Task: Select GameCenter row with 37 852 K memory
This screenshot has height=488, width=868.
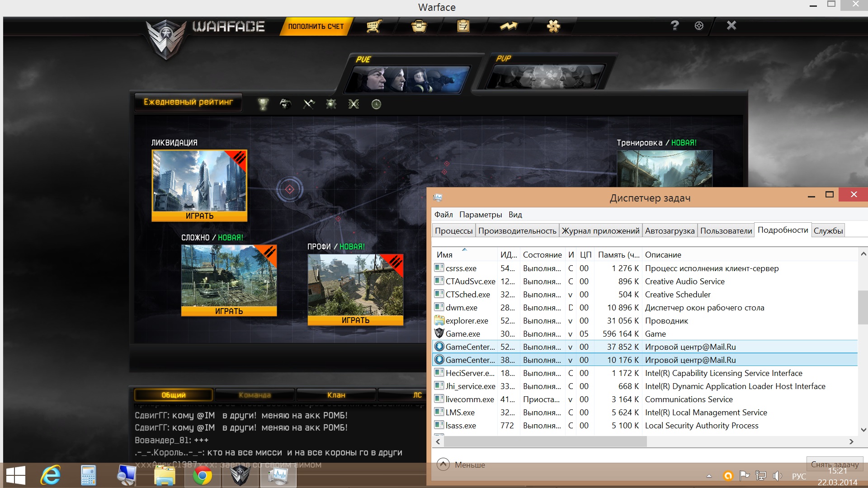Action: coord(645,347)
